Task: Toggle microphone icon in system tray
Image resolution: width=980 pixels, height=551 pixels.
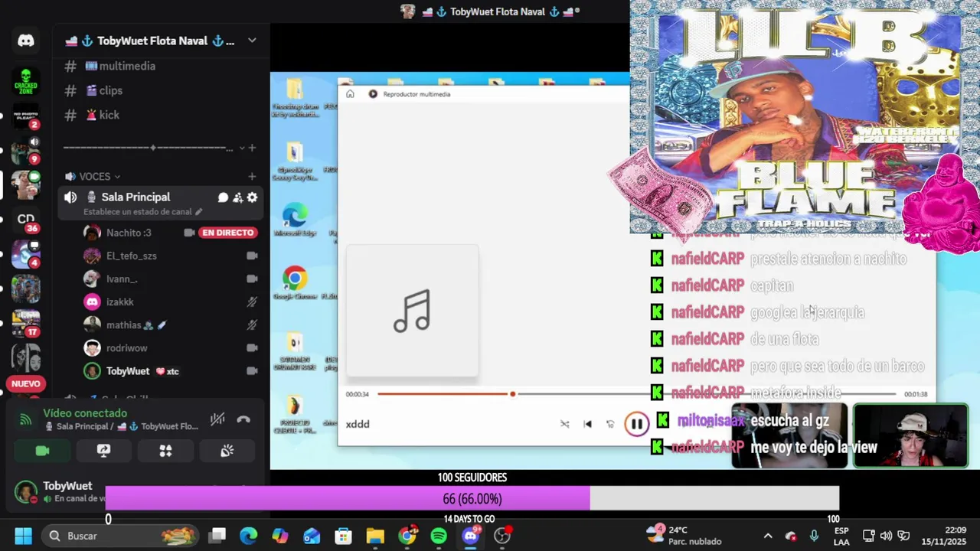Action: click(x=814, y=536)
